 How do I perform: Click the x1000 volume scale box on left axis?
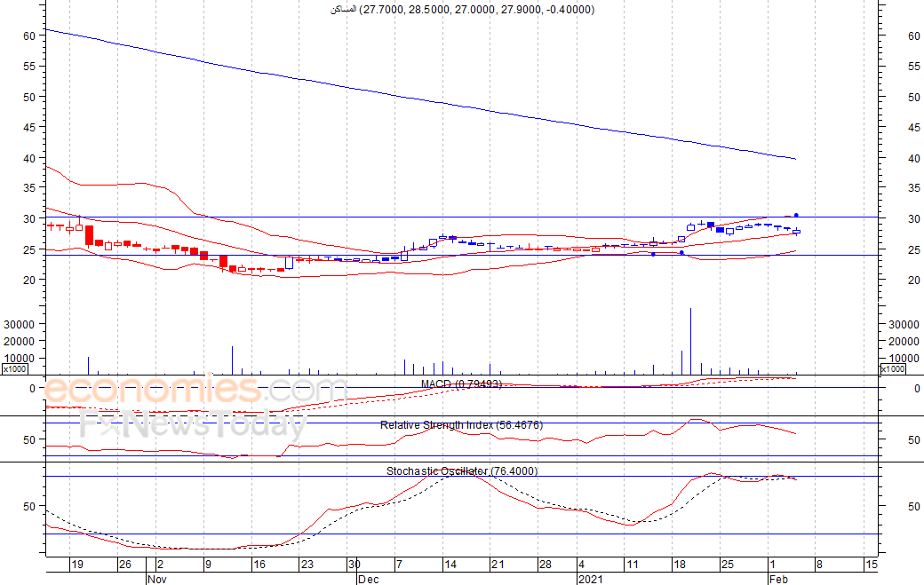(15, 369)
